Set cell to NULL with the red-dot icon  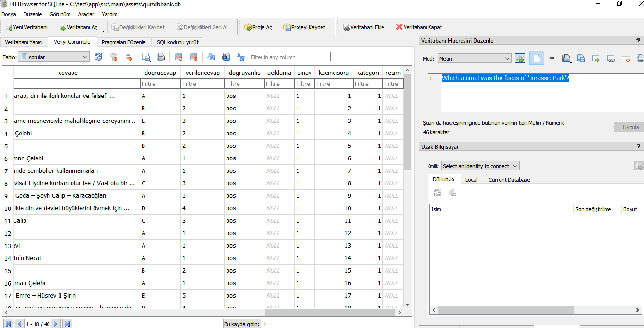tap(626, 59)
